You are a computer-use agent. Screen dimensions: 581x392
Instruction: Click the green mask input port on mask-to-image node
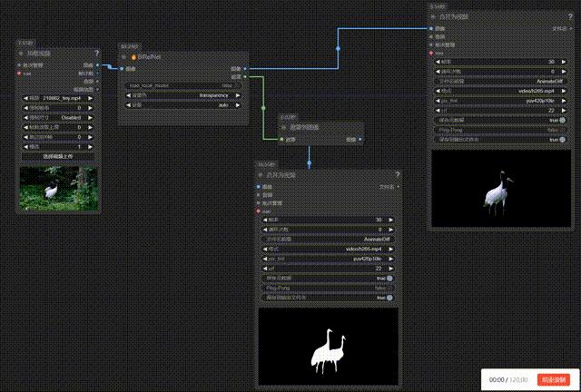281,140
